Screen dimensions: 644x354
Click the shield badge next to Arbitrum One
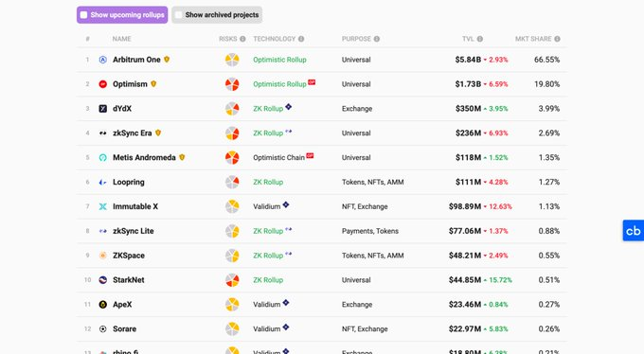167,60
